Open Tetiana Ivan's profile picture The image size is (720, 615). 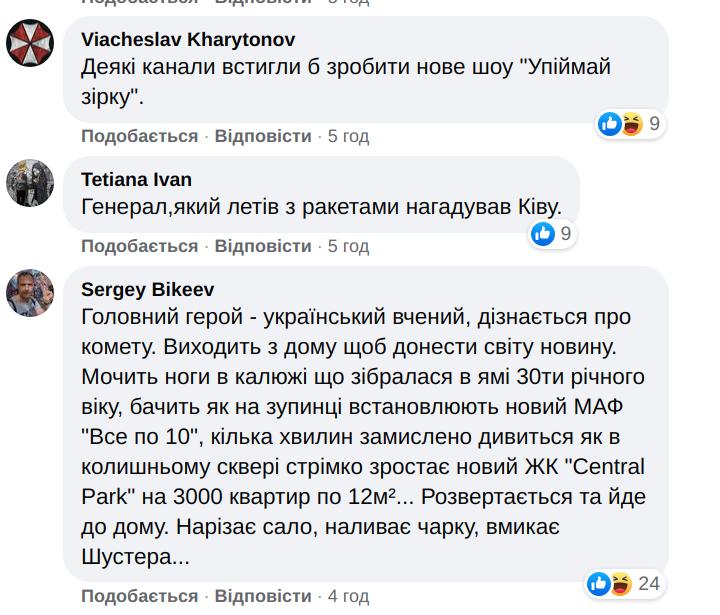point(30,181)
